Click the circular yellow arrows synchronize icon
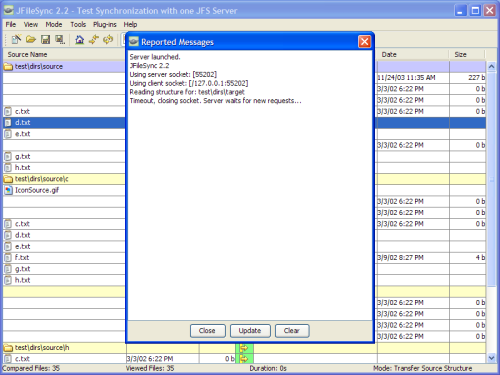Image resolution: width=500 pixels, height=375 pixels. coord(108,40)
